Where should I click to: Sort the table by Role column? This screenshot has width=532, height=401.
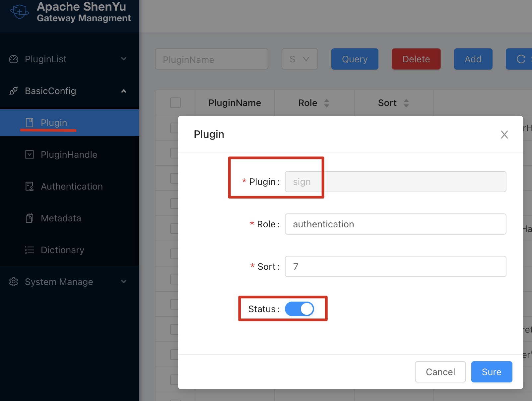(x=326, y=103)
